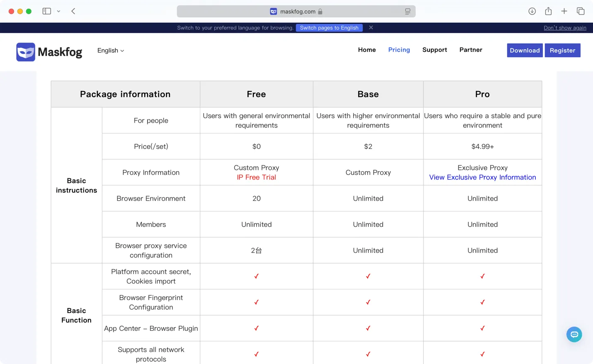593x364 pixels.
Task: Toggle the browser sidebar icon
Action: click(x=46, y=11)
